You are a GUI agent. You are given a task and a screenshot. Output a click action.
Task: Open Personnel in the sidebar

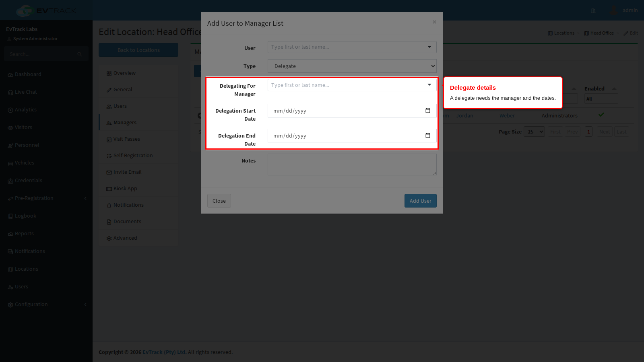click(x=27, y=145)
